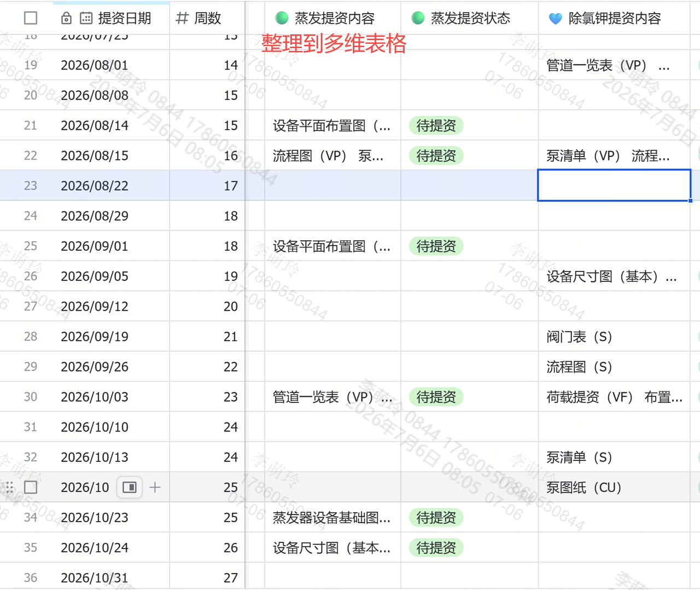Select cell 流程图（S）
The width and height of the screenshot is (700, 590).
(x=614, y=366)
